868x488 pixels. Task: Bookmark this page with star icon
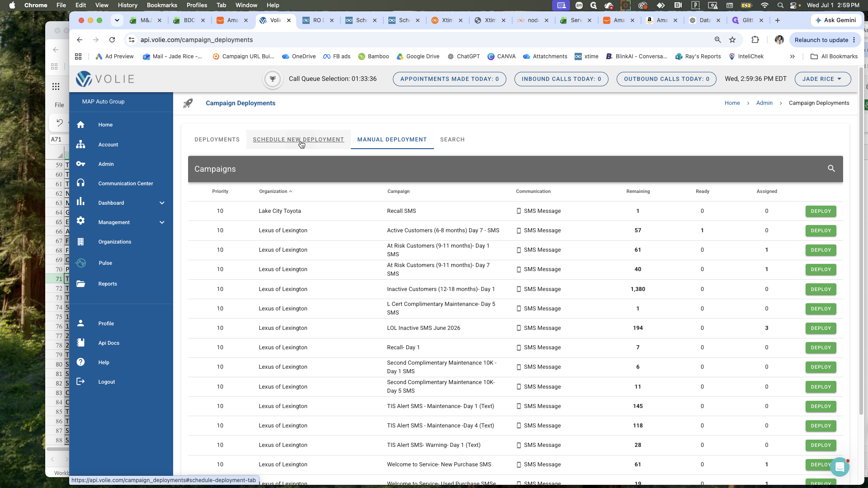pyautogui.click(x=732, y=40)
